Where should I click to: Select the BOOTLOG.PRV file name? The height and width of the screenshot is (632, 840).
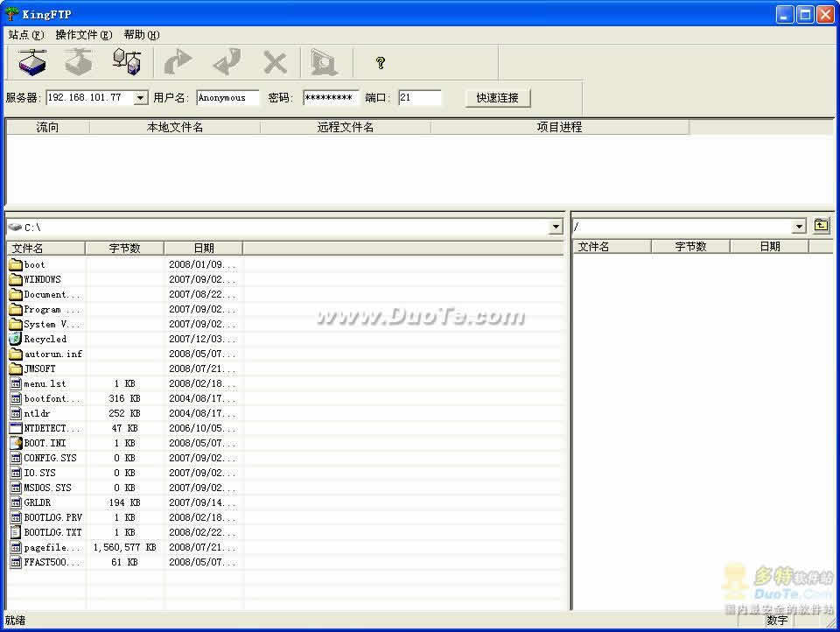(x=53, y=518)
